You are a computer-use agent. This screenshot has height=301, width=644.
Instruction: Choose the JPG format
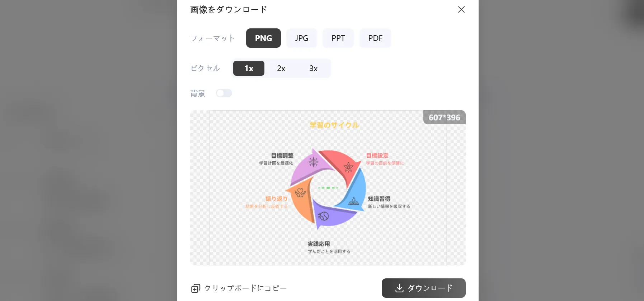tap(301, 38)
